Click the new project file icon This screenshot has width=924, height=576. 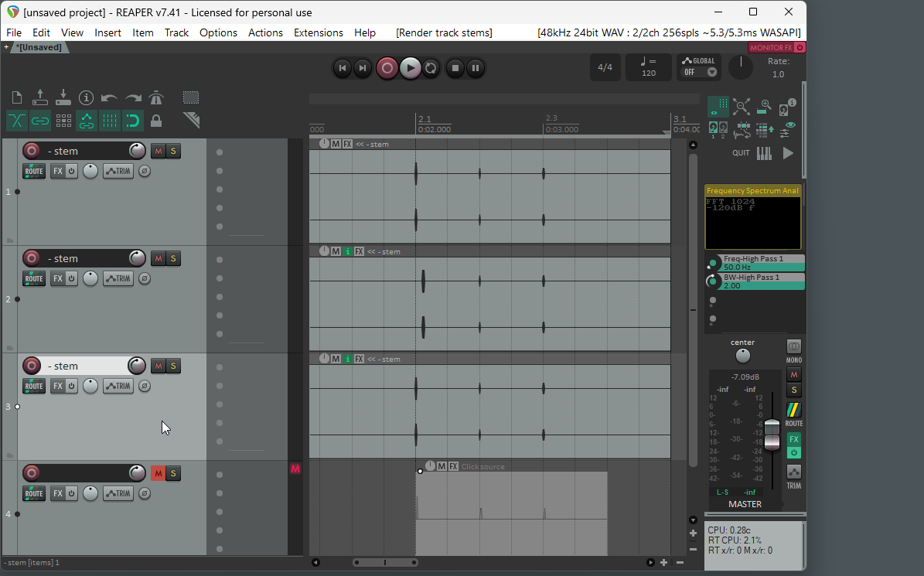point(17,97)
